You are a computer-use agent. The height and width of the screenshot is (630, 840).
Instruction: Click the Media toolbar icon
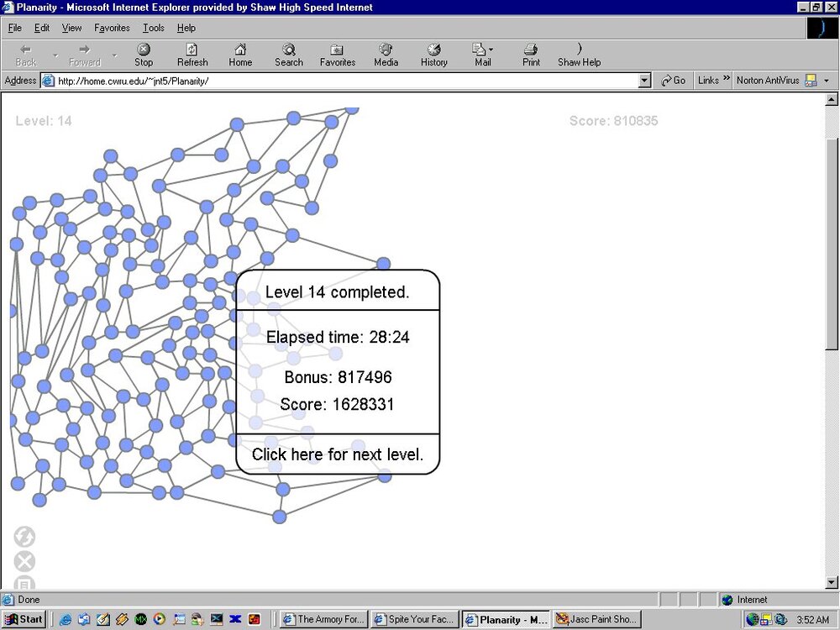click(386, 55)
